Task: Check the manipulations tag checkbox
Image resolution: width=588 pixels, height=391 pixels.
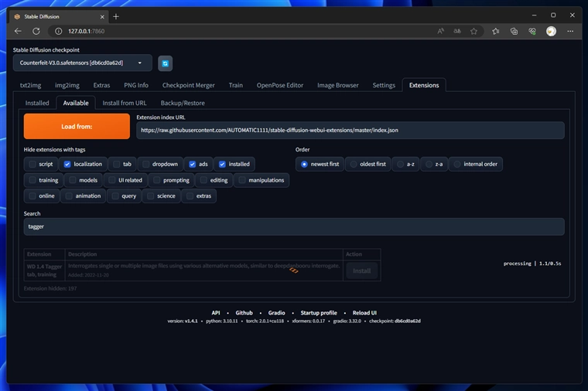Action: click(242, 180)
